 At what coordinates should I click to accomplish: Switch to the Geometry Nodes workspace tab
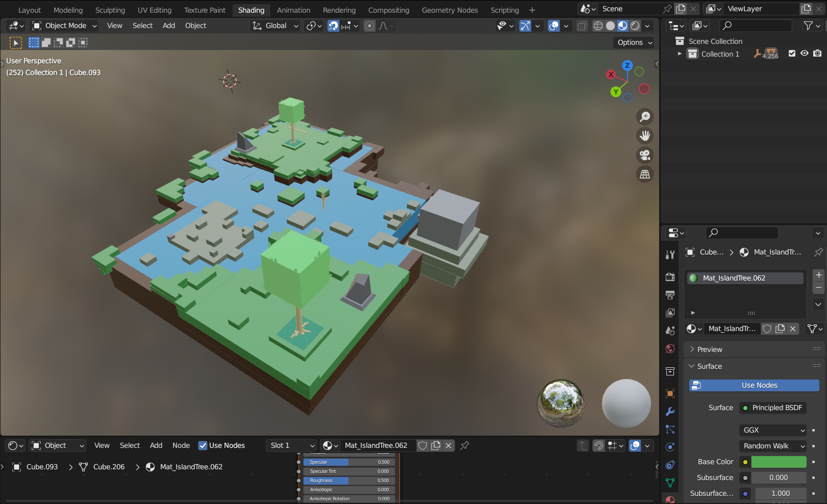[x=450, y=10]
